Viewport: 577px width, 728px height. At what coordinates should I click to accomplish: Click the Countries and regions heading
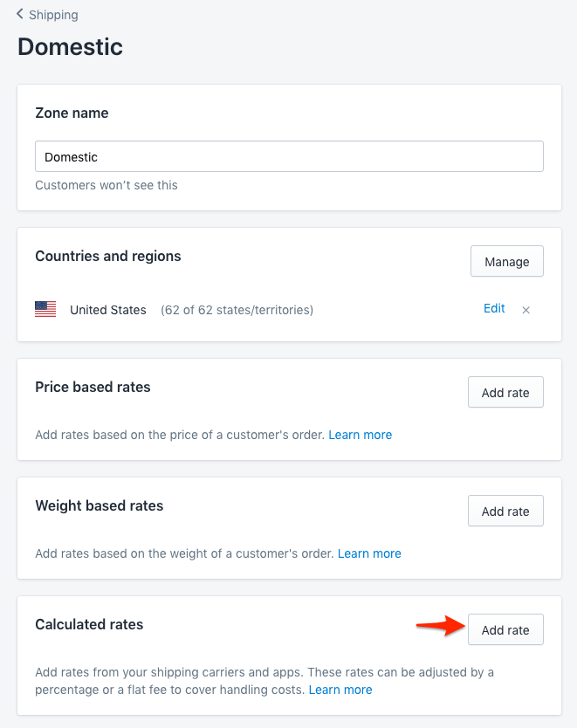coord(108,257)
